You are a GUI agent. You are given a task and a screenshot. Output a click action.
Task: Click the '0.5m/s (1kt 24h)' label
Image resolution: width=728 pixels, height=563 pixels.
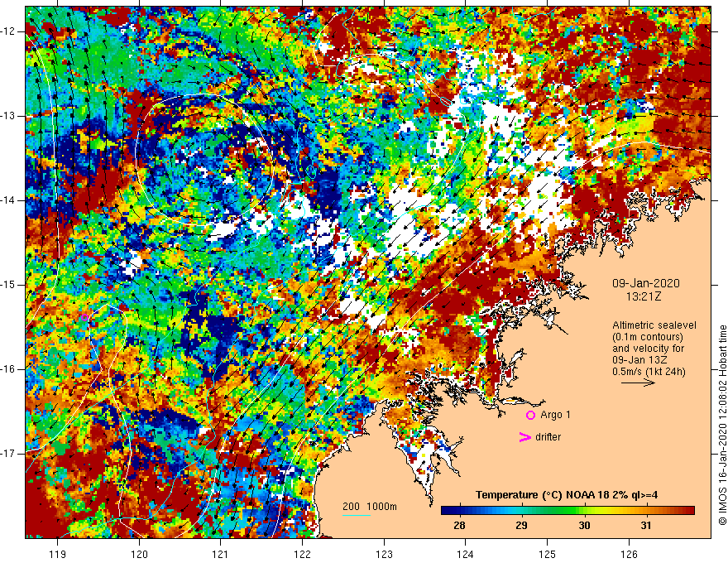pyautogui.click(x=649, y=372)
